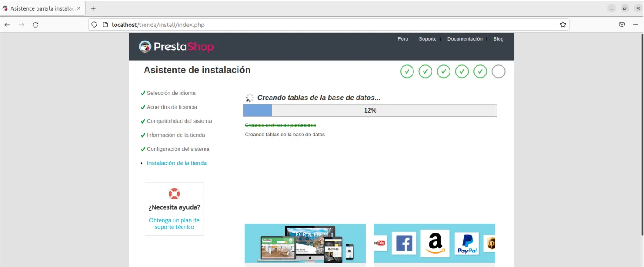
Task: Click the Amazon logo thumbnail in banner
Action: click(x=435, y=244)
